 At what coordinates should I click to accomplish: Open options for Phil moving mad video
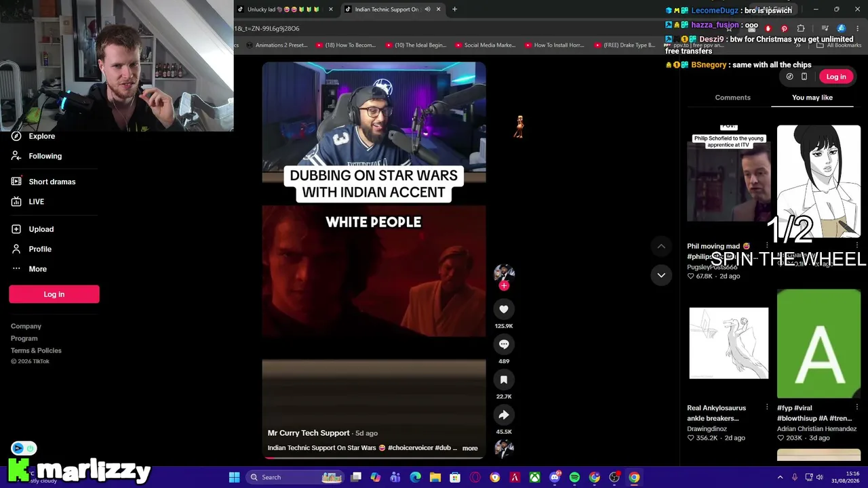767,246
